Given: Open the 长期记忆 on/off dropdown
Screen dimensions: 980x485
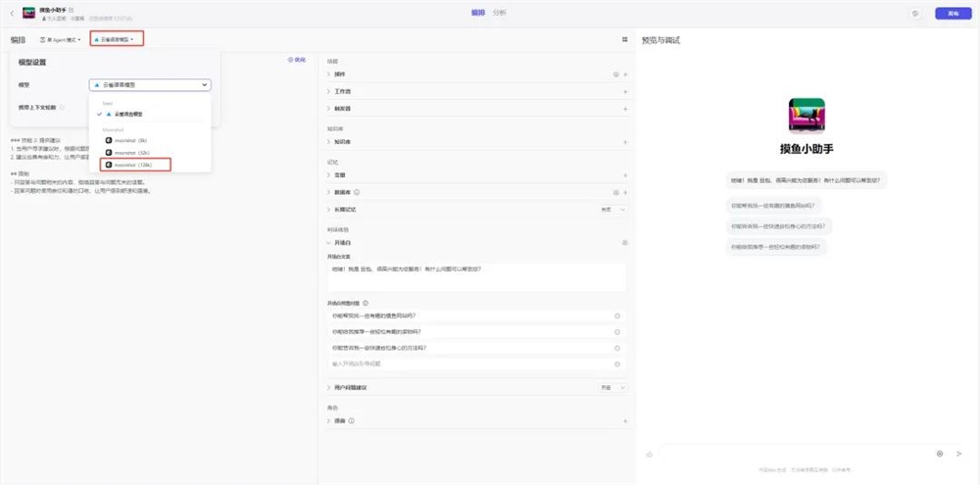Looking at the screenshot, I should point(612,210).
